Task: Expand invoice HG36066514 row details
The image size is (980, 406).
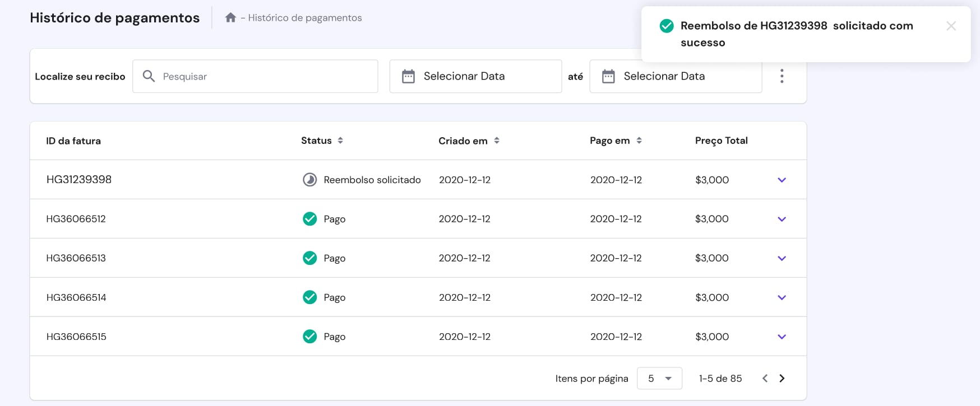Action: click(x=782, y=297)
